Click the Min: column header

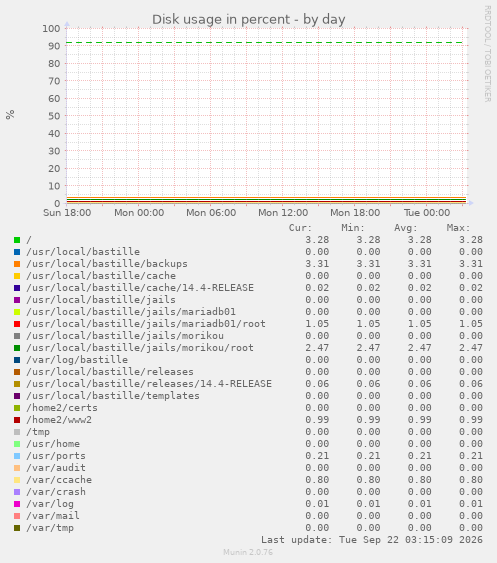(x=353, y=228)
